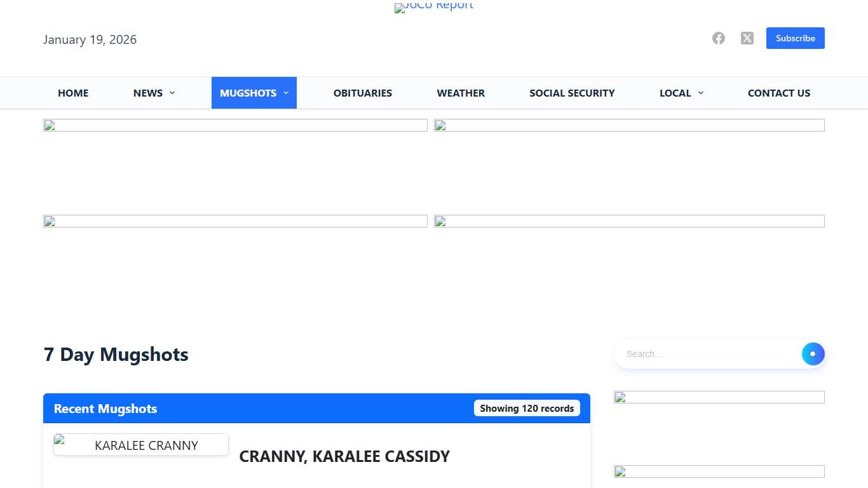Viewport: 868px width, 488px height.
Task: Click the Subscribe button
Action: pos(795,38)
